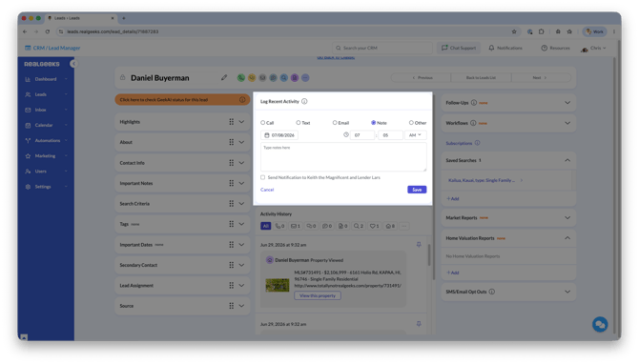The height and width of the screenshot is (364, 639).
Task: Select the Call radio button
Action: (x=263, y=123)
